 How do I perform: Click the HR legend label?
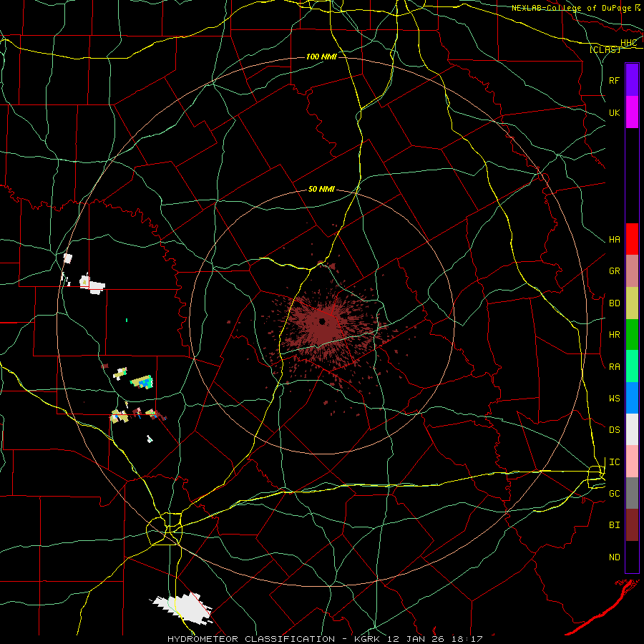tap(614, 335)
